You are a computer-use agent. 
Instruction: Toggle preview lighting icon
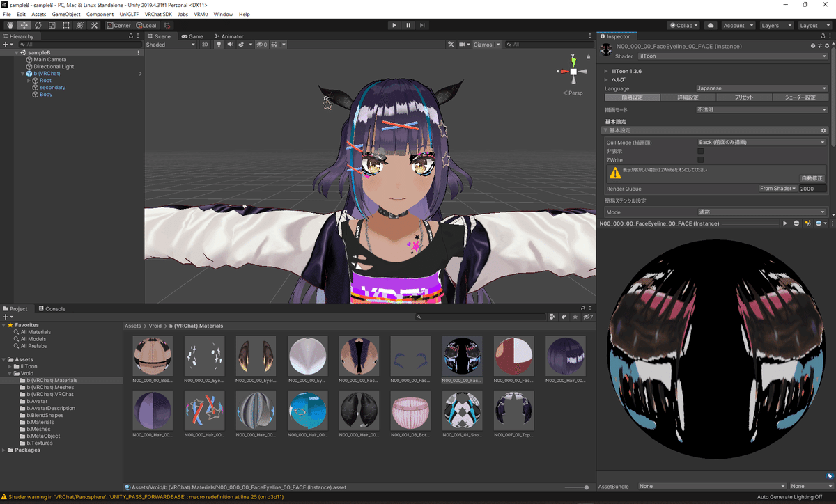click(807, 223)
